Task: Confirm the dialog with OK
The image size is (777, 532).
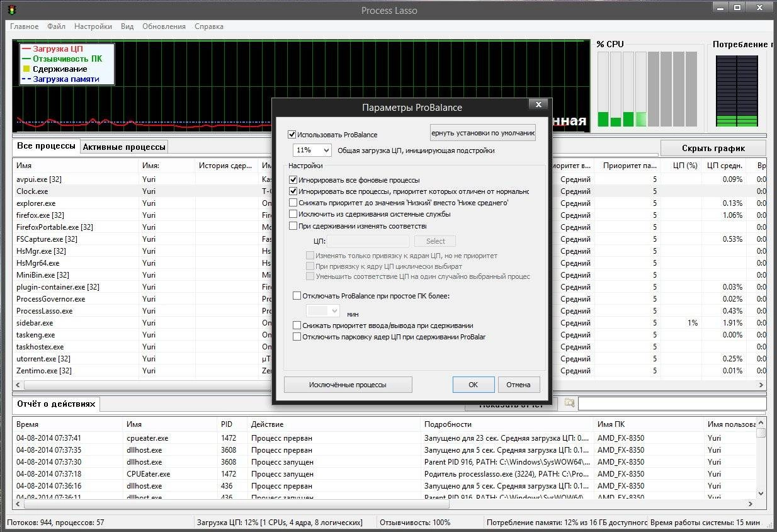Action: pyautogui.click(x=473, y=385)
